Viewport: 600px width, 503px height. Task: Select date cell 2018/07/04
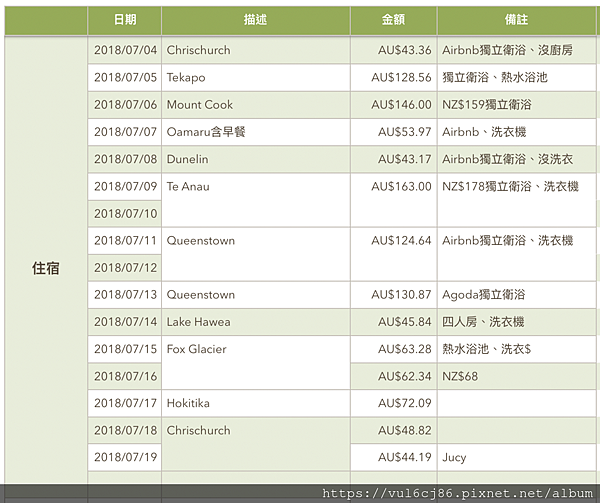tap(124, 50)
